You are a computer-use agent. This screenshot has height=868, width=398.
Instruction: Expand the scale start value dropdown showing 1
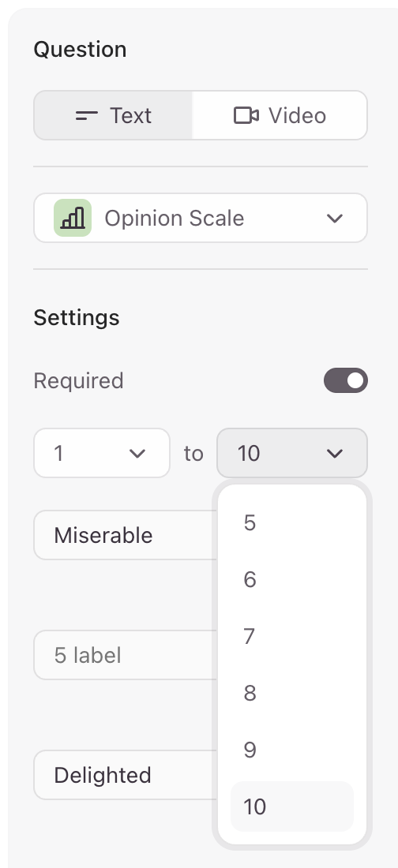pyautogui.click(x=102, y=453)
